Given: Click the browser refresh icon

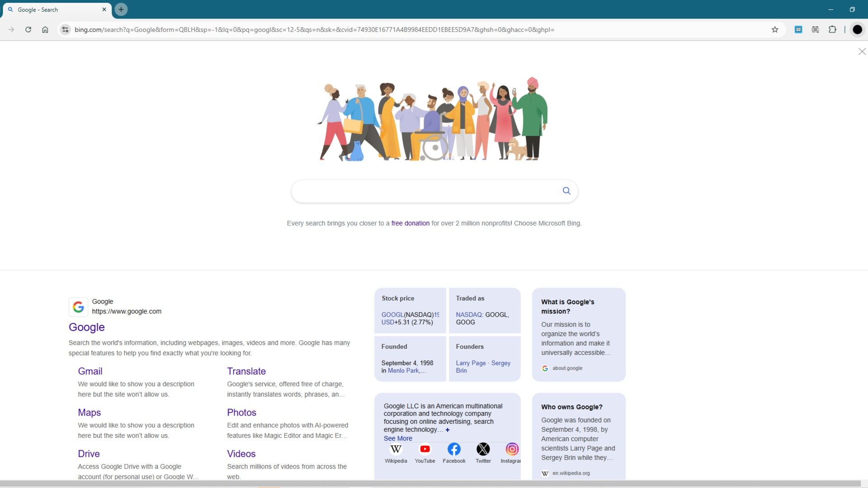Looking at the screenshot, I should click(28, 29).
